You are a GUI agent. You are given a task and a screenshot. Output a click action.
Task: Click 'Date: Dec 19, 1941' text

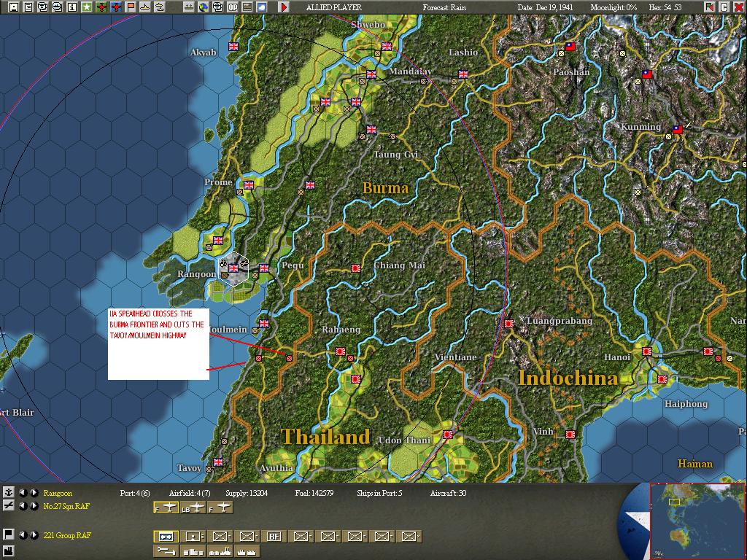click(545, 7)
